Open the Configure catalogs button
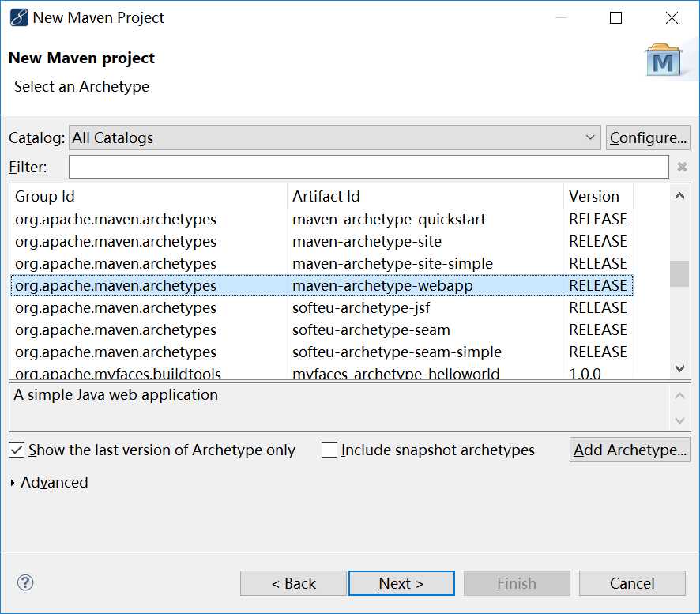This screenshot has width=700, height=614. point(648,137)
